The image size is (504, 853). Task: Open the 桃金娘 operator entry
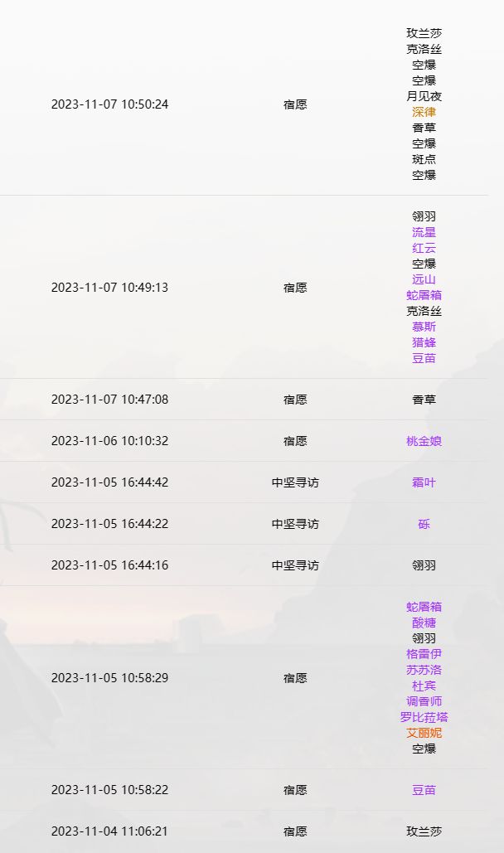pos(424,441)
